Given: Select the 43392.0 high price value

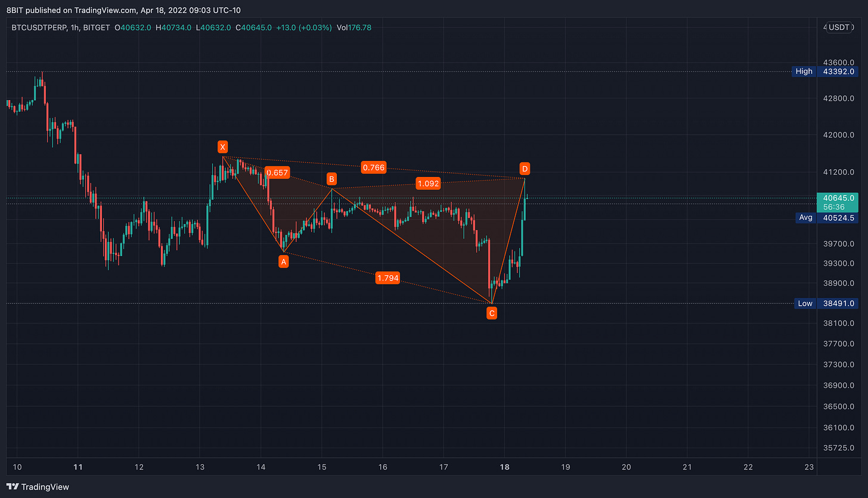Looking at the screenshot, I should [x=839, y=71].
